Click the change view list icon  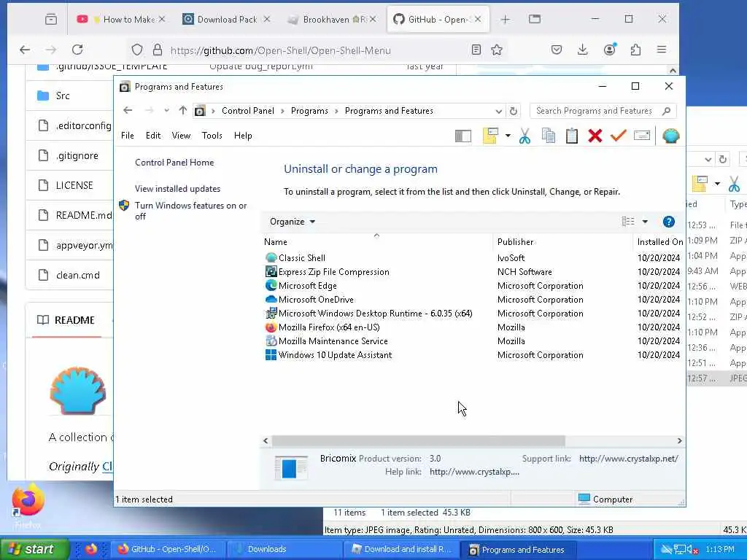[628, 222]
